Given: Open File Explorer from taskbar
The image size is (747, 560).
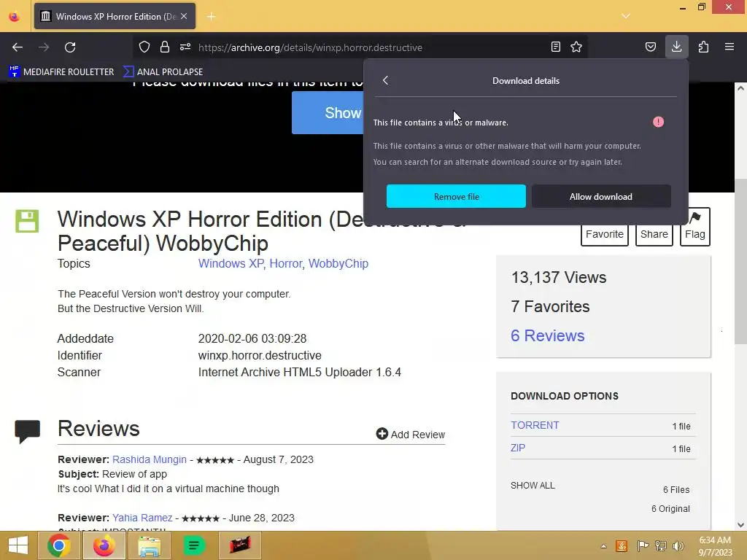Looking at the screenshot, I should coord(149,545).
